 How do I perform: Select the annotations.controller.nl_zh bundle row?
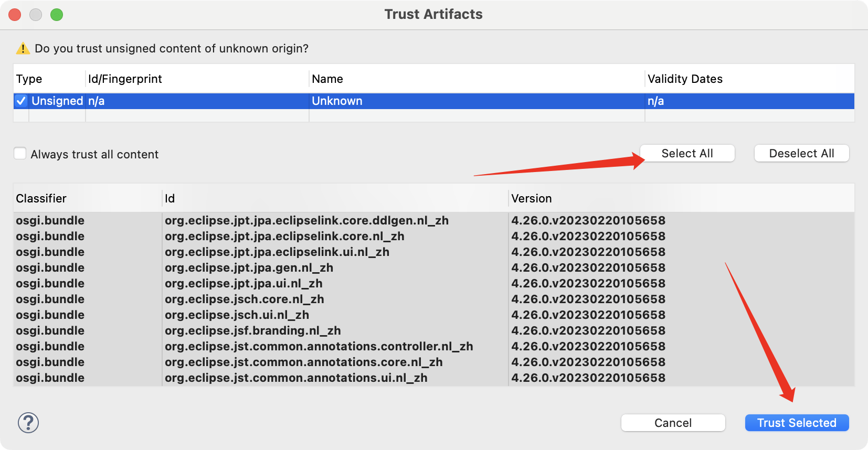click(x=434, y=346)
